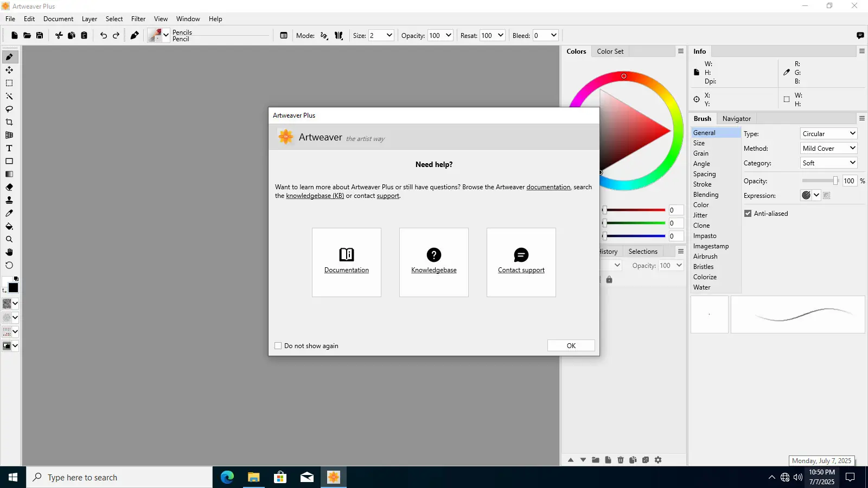Open the Layer menu
868x488 pixels.
(90, 19)
